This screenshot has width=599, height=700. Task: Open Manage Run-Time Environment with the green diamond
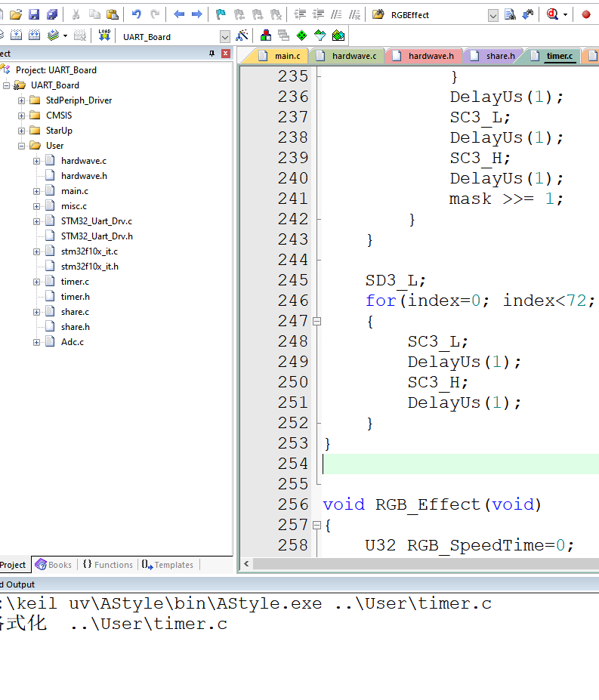pos(301,35)
